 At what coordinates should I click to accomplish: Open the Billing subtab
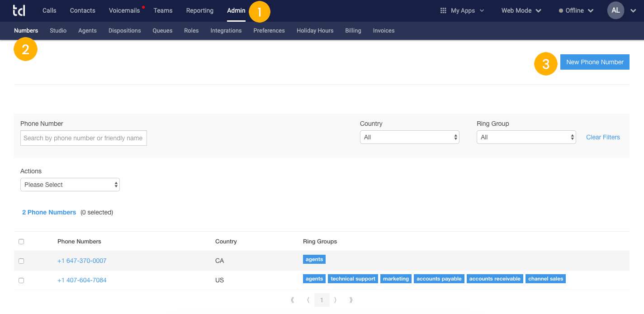point(353,31)
